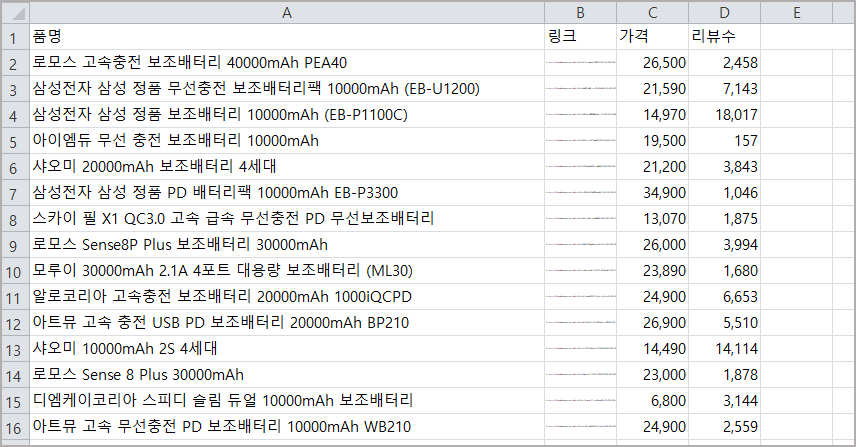Select 디엠케이코리아 스피디 슬림 듀얼 cell
856x447 pixels.
pyautogui.click(x=287, y=401)
